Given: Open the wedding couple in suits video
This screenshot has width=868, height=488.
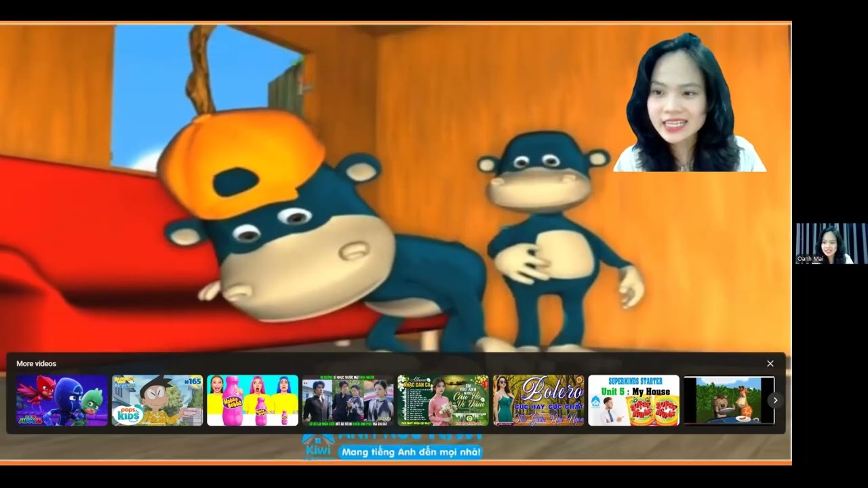Looking at the screenshot, I should [x=348, y=401].
